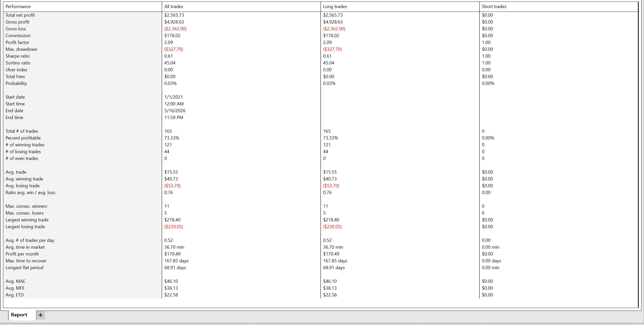Click All trades losing trades count 44
The image size is (644, 325).
click(x=167, y=152)
